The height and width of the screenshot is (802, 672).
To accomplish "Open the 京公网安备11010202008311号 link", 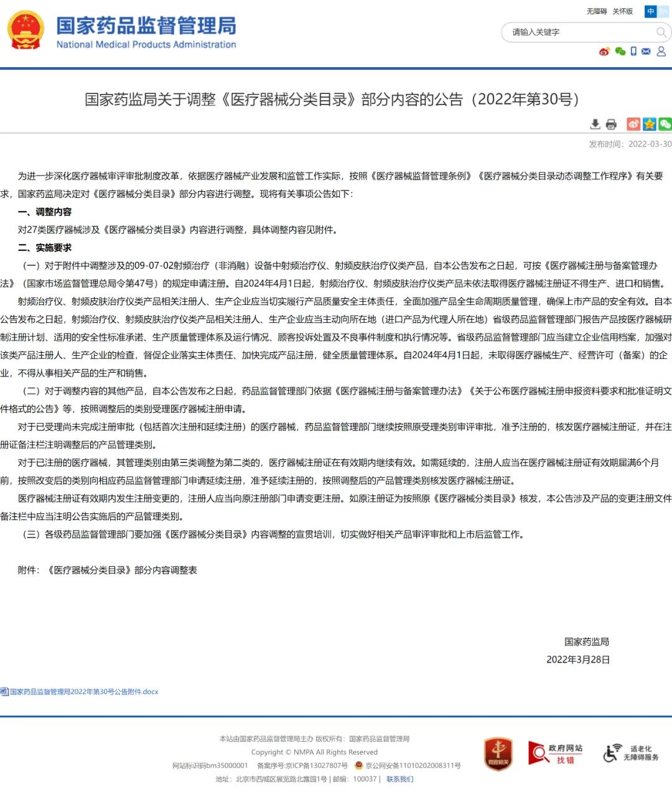I will click(413, 766).
